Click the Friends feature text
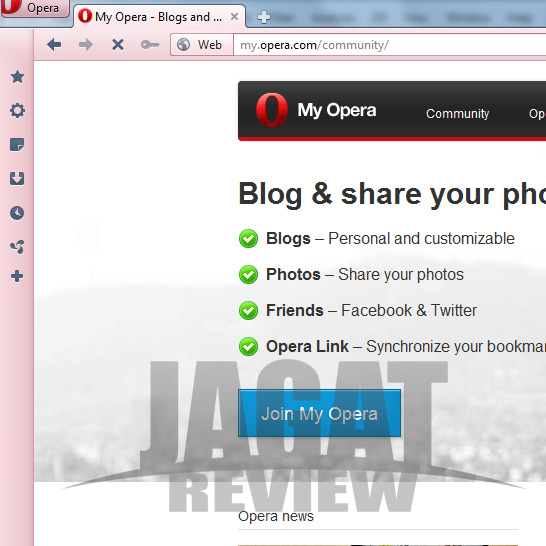546x546 pixels. [371, 311]
